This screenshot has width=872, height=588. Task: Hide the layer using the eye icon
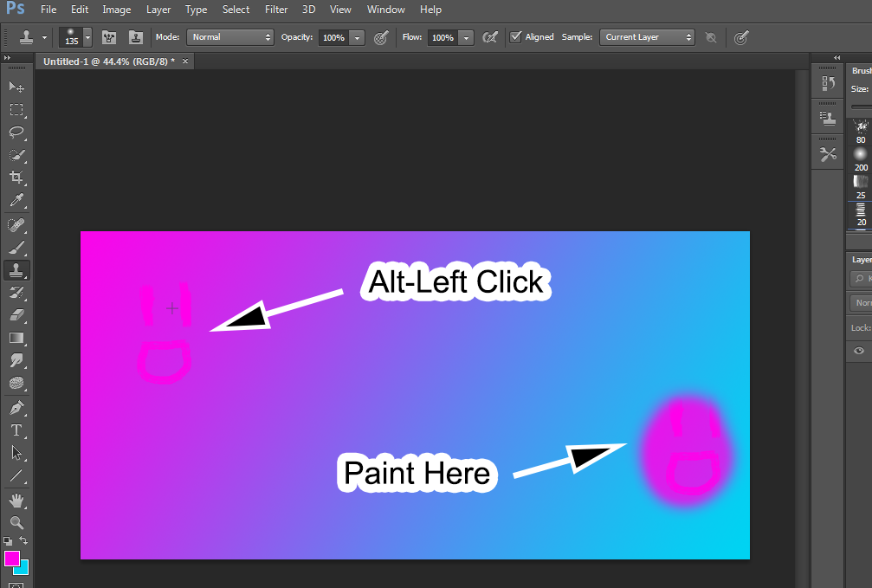click(x=859, y=351)
